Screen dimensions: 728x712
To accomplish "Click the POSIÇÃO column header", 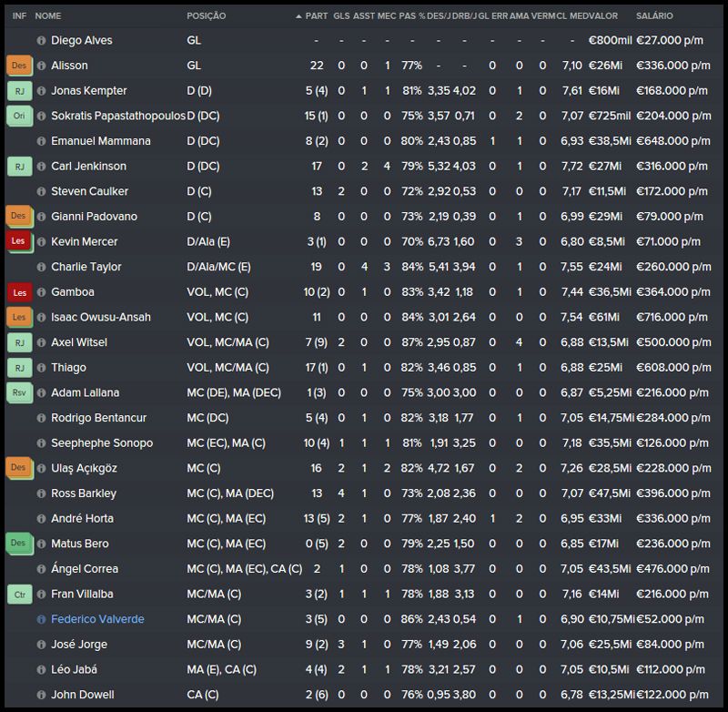I will point(207,16).
